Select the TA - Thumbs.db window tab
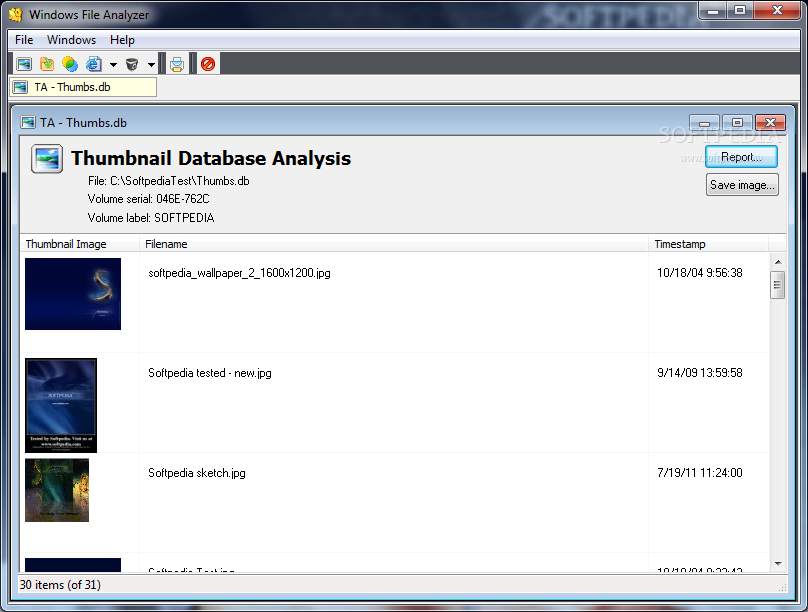The width and height of the screenshot is (808, 612). coord(83,87)
